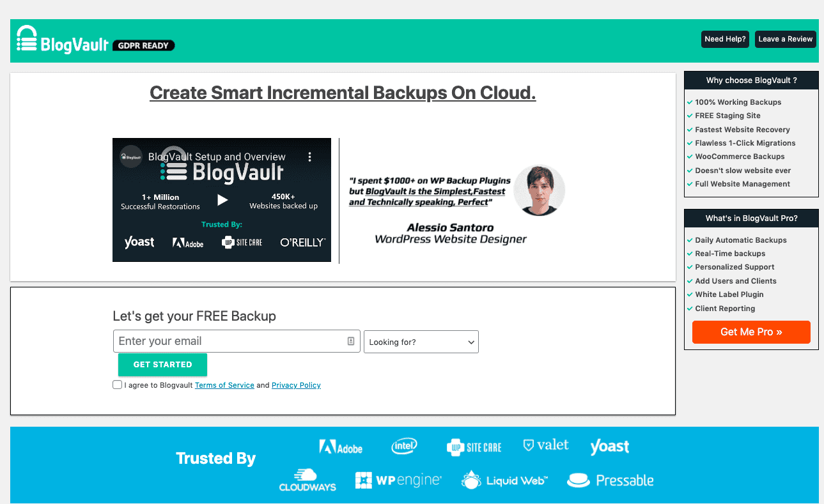Click the Get Me Pro » button
The height and width of the screenshot is (504, 824).
[x=751, y=332]
